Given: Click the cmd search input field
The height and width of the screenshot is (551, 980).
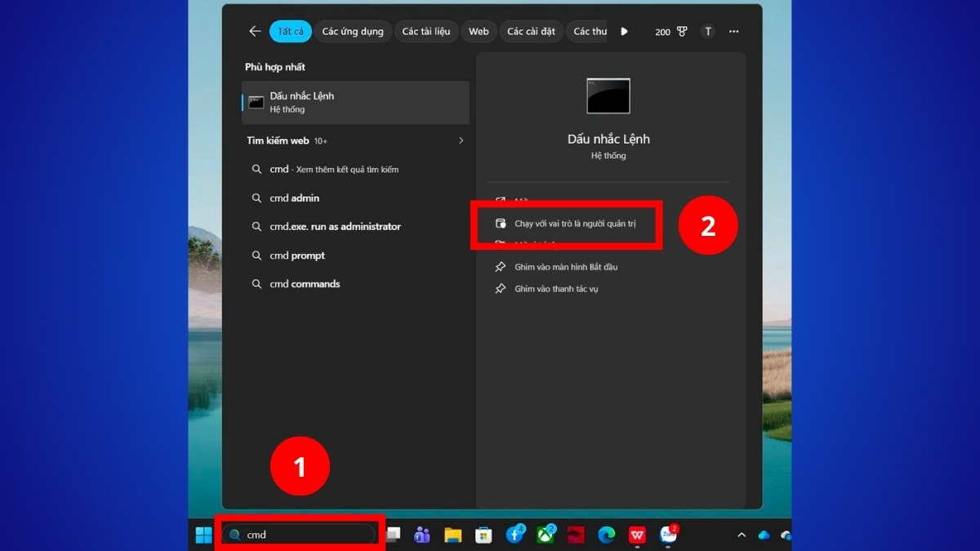Looking at the screenshot, I should click(x=300, y=536).
